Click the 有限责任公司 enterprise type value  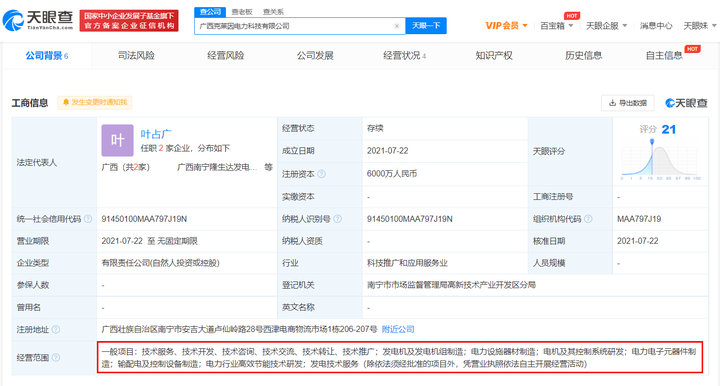tap(160, 263)
